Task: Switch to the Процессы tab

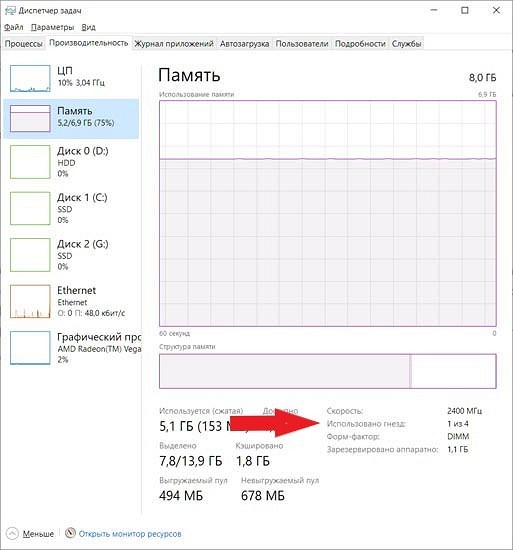Action: point(23,44)
